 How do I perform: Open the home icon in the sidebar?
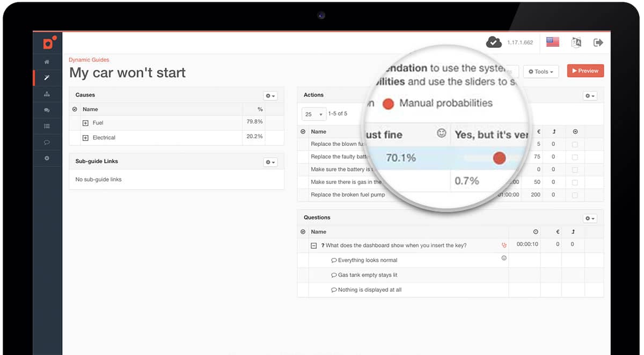tap(47, 62)
